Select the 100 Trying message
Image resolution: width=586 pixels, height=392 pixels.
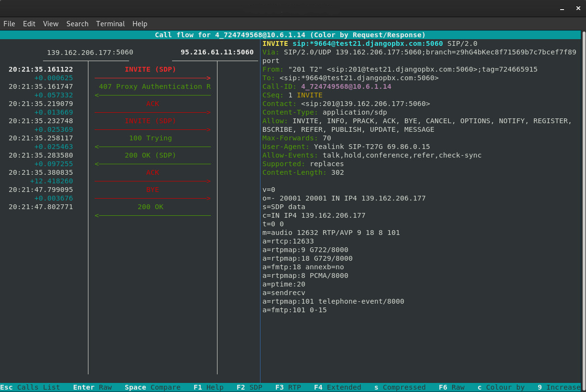coord(151,138)
